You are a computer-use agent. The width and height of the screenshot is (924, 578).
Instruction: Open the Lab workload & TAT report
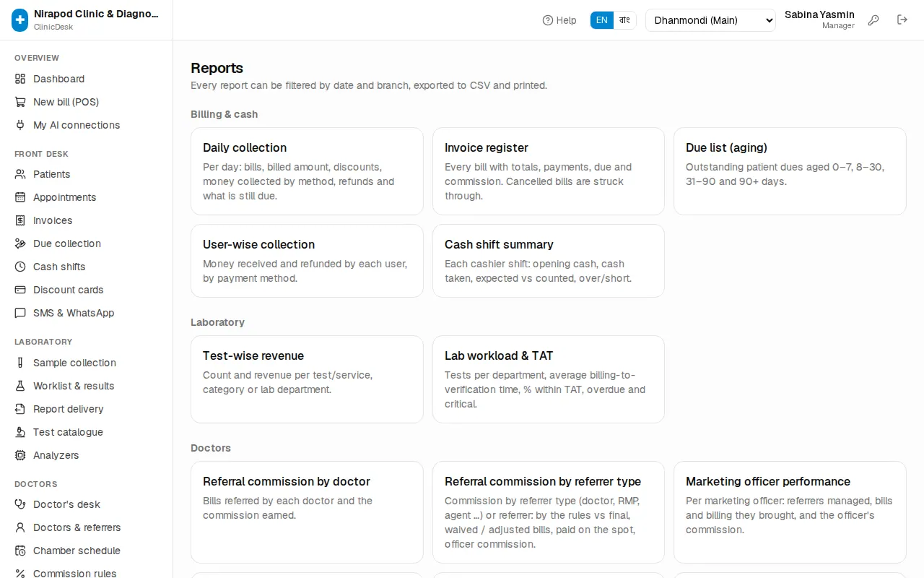tap(549, 379)
